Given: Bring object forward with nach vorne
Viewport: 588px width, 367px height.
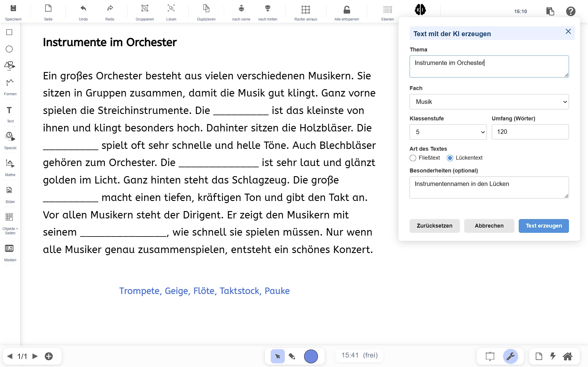Looking at the screenshot, I should click(x=241, y=12).
